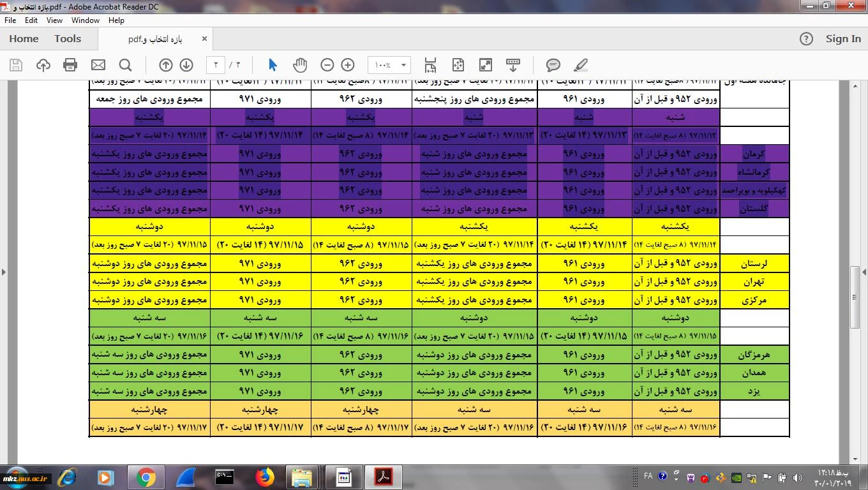Image resolution: width=868 pixels, height=490 pixels.
Task: Switch to the Tools tab
Action: pyautogui.click(x=68, y=39)
